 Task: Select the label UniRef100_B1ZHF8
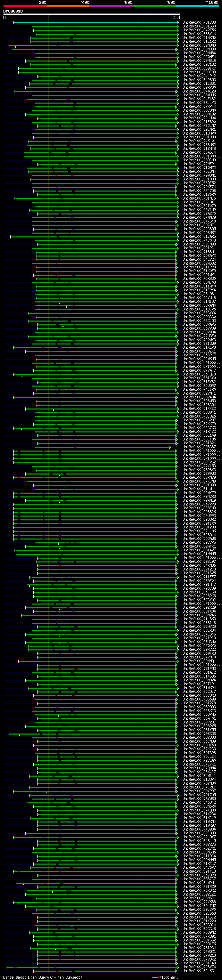click(x=199, y=149)
